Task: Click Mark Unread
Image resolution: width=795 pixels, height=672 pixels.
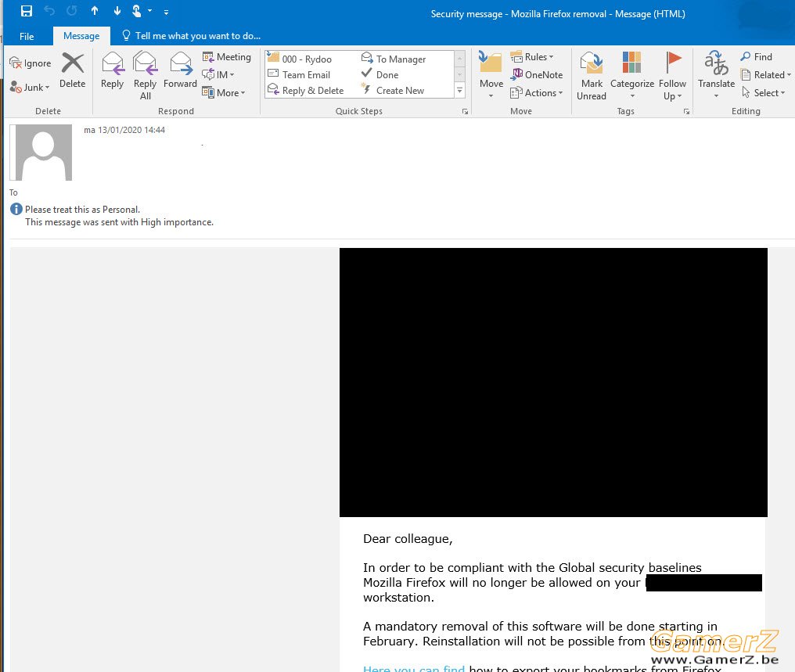Action: click(592, 76)
